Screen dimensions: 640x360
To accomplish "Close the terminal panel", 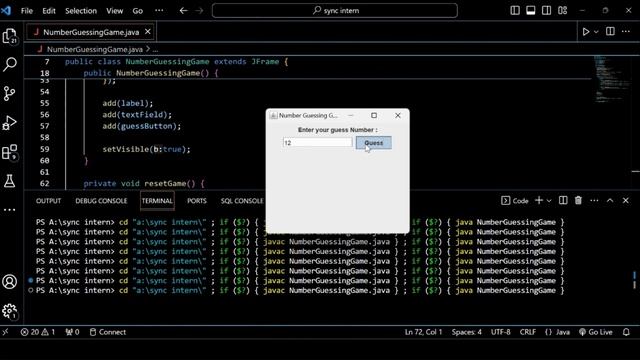I will [x=626, y=200].
